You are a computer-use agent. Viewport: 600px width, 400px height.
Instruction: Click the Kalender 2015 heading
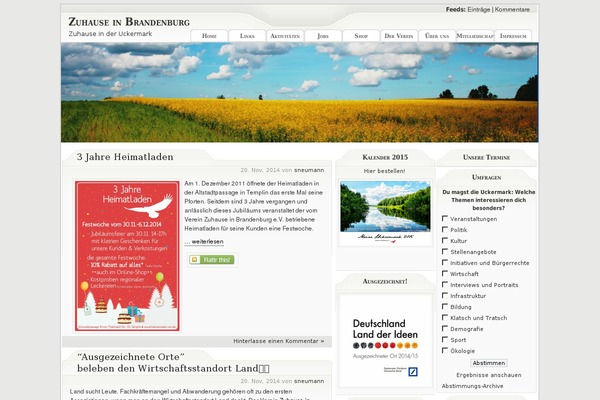(385, 157)
